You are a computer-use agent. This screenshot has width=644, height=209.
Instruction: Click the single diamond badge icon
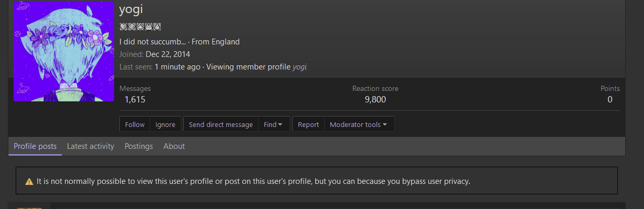coord(132,27)
